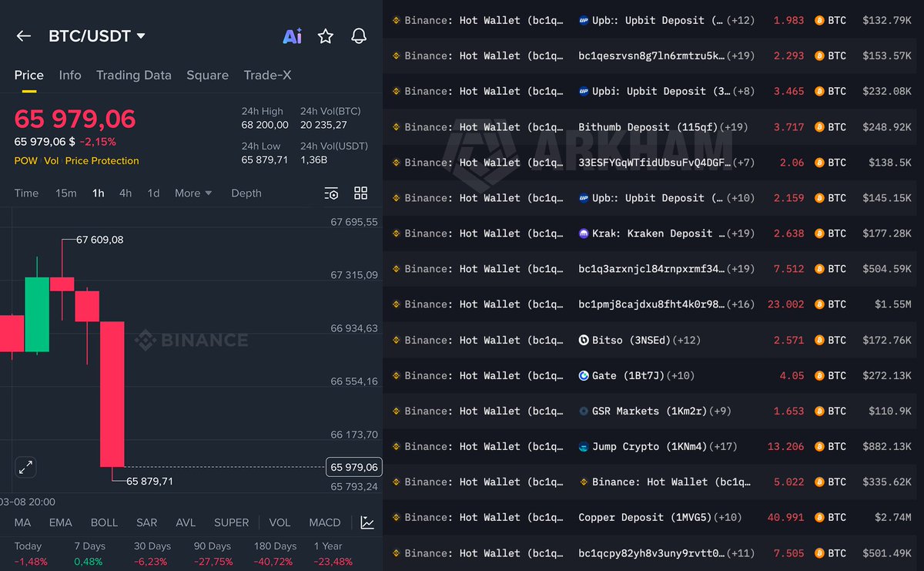Select the 15m chart interval
924x571 pixels.
[66, 193]
